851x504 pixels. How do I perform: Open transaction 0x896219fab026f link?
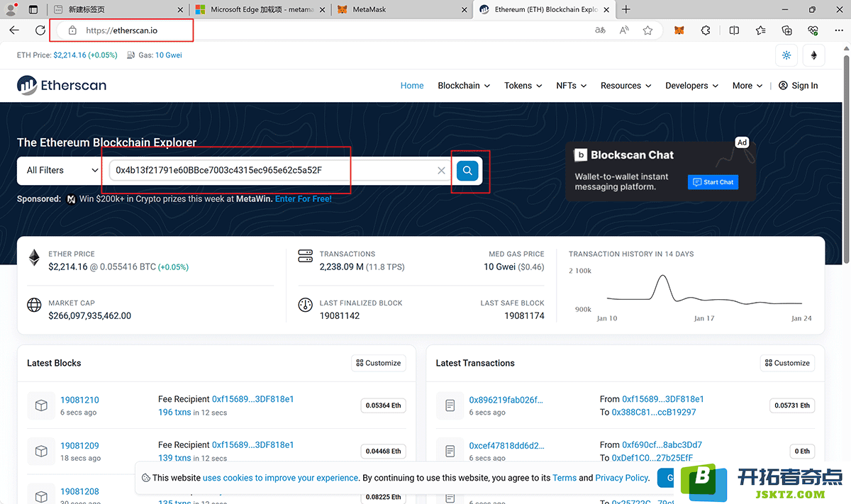point(506,400)
